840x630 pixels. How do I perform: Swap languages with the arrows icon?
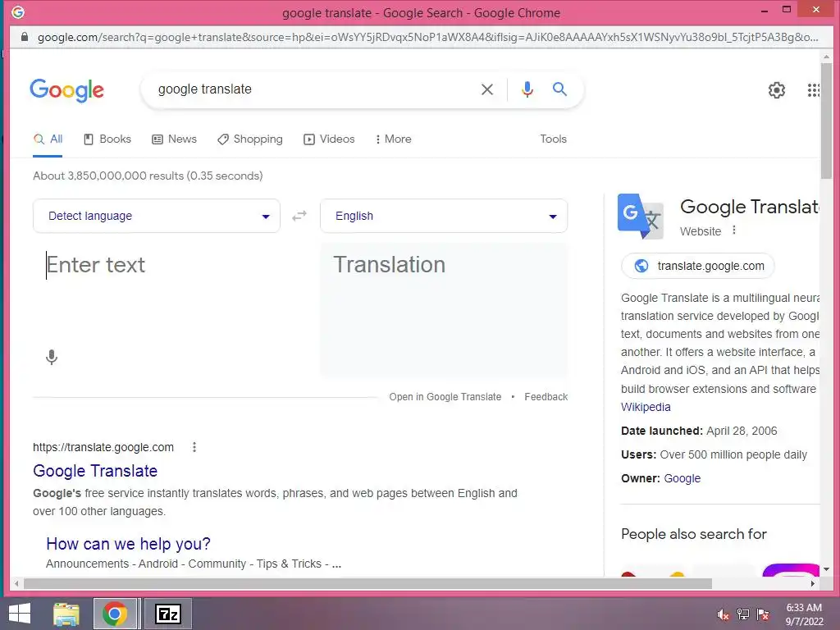coord(299,216)
